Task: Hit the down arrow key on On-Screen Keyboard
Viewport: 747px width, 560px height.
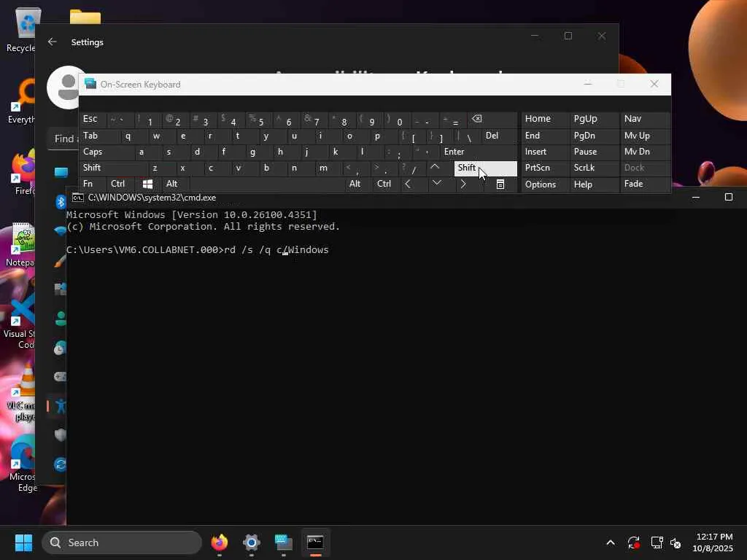Action: tap(436, 184)
